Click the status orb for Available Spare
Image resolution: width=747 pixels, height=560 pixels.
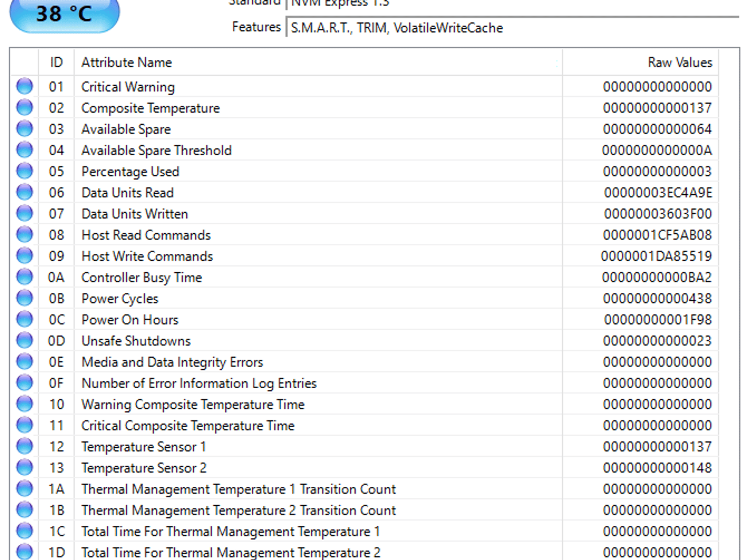pos(25,129)
